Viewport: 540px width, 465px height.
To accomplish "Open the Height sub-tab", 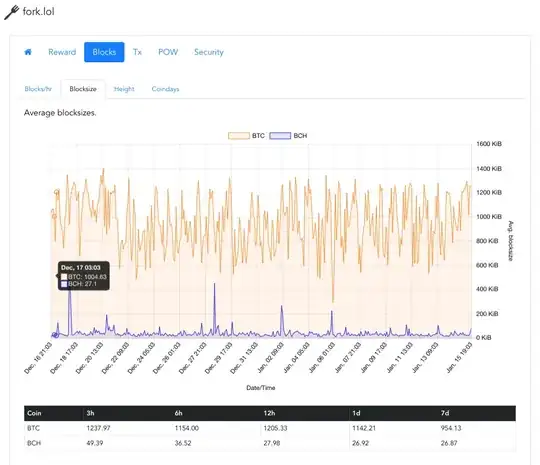I will 124,89.
